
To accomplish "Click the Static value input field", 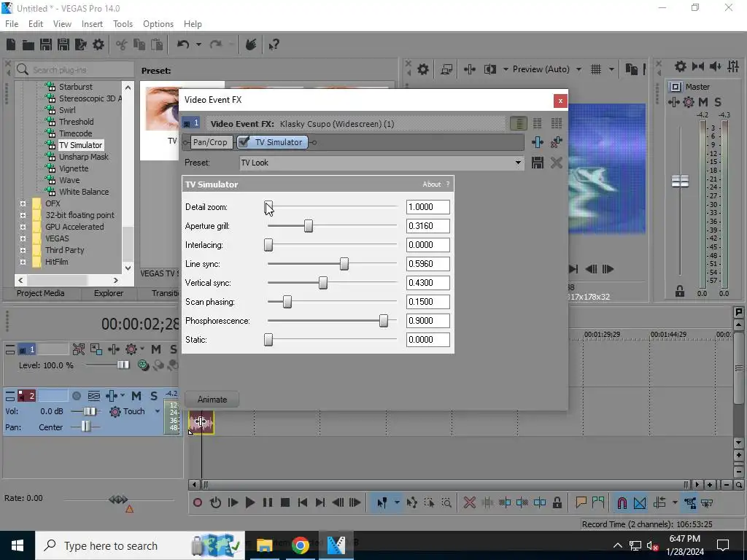I will click(427, 340).
